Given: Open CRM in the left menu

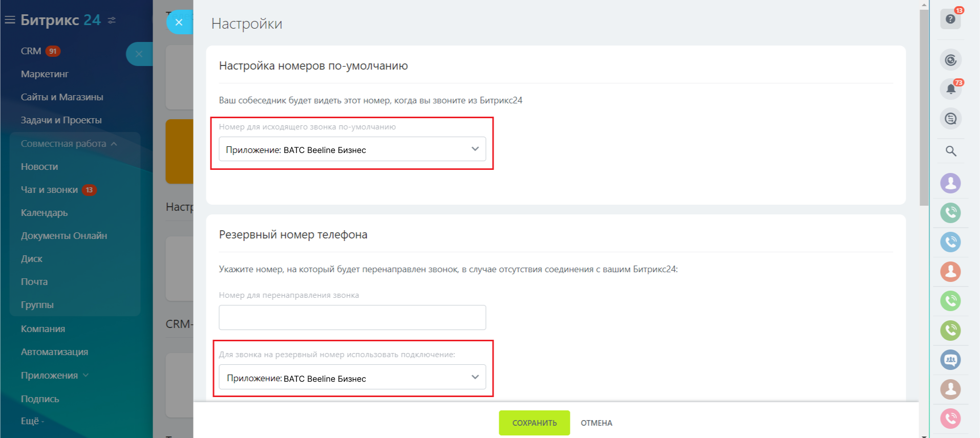Looking at the screenshot, I should (31, 51).
